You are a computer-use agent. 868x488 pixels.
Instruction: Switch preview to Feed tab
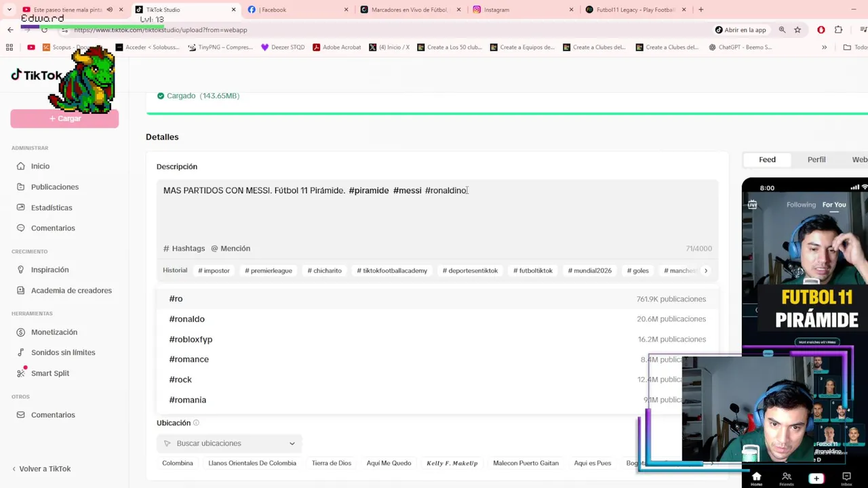tap(767, 160)
